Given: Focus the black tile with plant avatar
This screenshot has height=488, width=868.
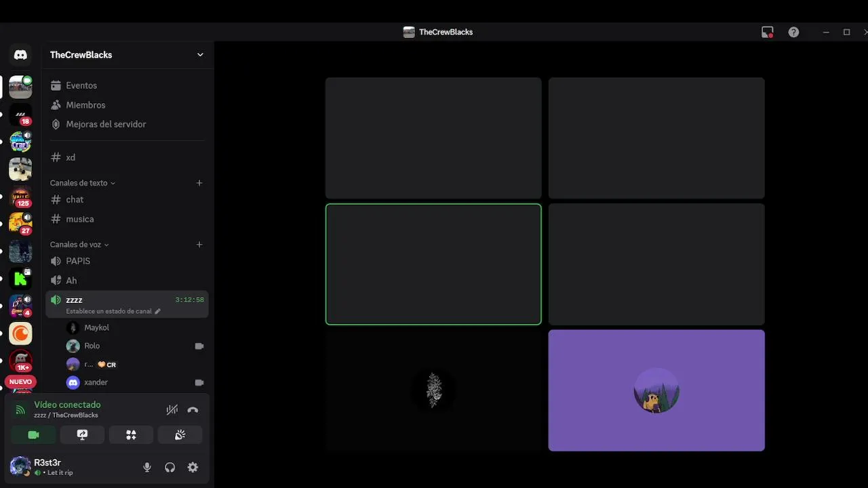Looking at the screenshot, I should 433,390.
